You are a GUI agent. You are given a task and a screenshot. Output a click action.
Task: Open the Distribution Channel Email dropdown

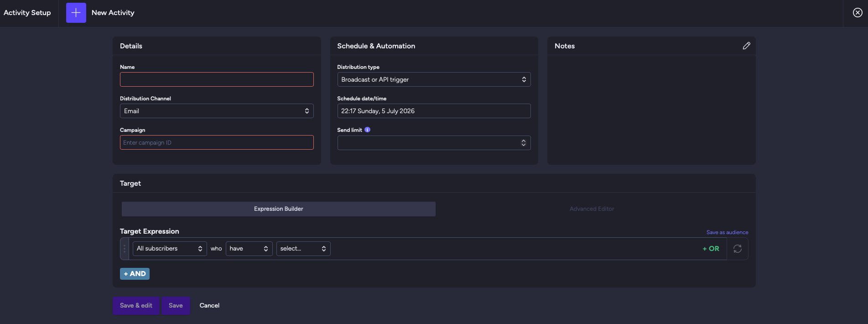(x=217, y=111)
